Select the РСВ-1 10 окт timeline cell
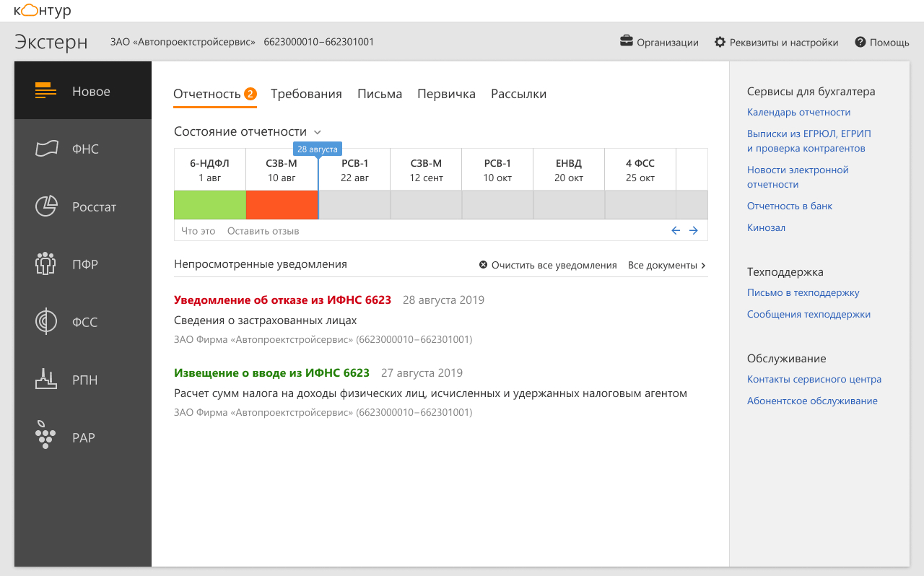 click(x=497, y=170)
